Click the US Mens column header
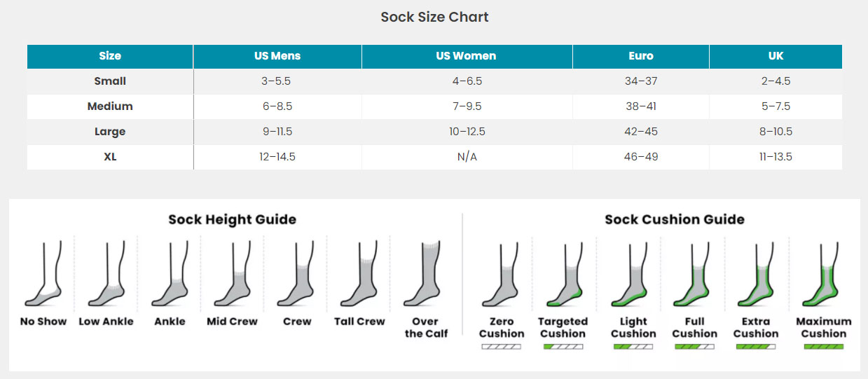 click(x=277, y=56)
